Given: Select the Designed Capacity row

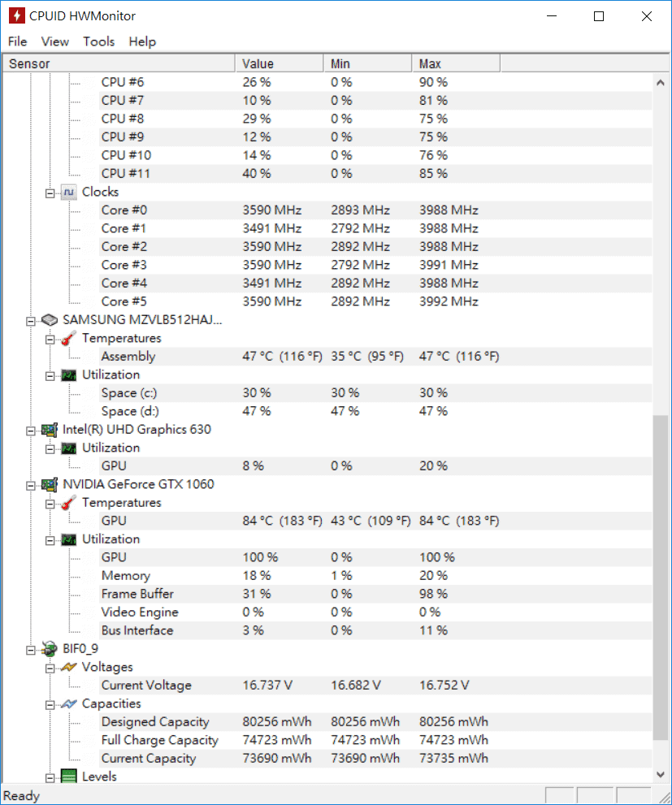Looking at the screenshot, I should [154, 722].
